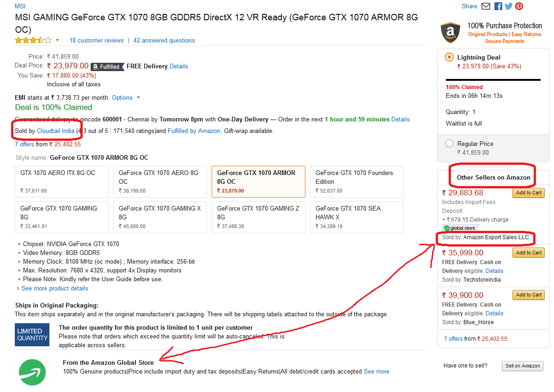
Task: Click the 'Video Memory: 8GB GDDR5' bullet
Action: [61, 253]
